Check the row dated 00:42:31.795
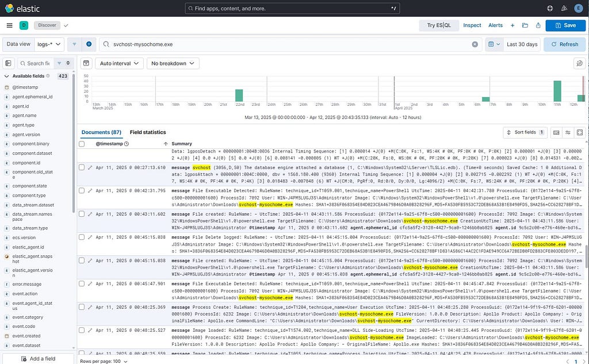589x364 pixels. pyautogui.click(x=82, y=190)
